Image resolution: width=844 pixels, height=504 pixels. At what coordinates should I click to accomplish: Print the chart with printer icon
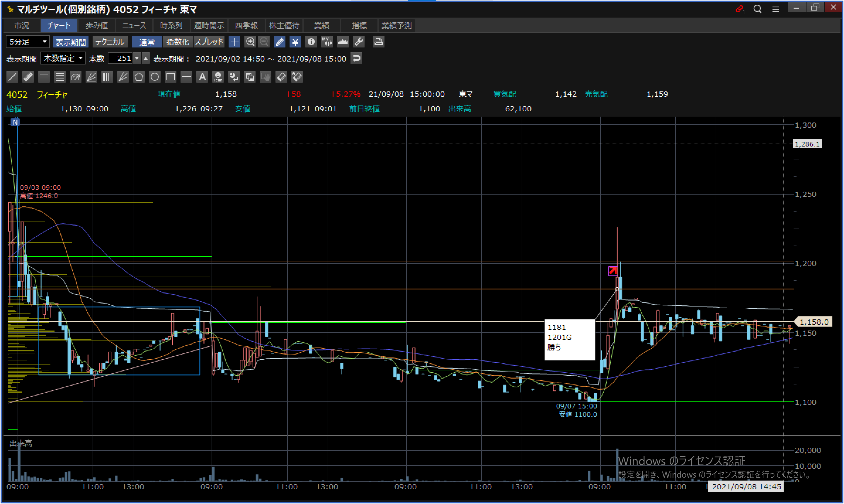(x=378, y=42)
